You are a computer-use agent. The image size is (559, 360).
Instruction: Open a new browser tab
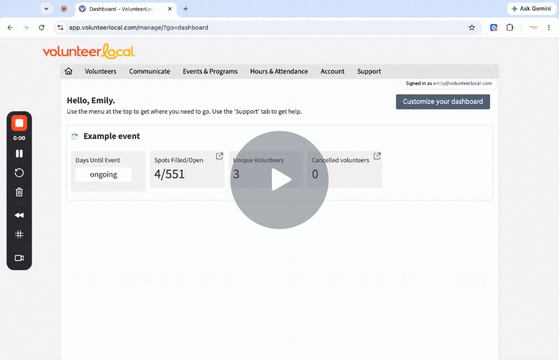tap(185, 9)
